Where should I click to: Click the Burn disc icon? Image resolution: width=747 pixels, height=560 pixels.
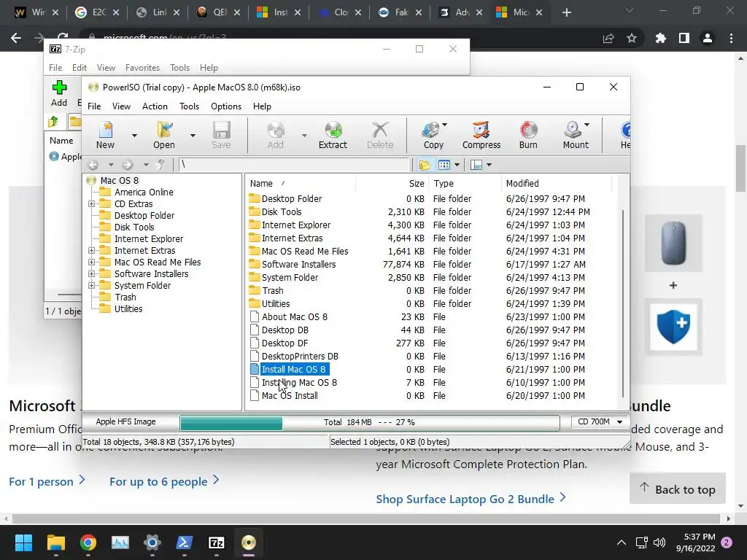[x=528, y=135]
